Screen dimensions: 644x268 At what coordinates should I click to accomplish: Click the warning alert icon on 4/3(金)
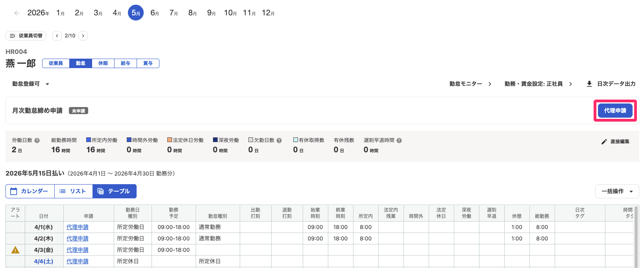[15, 250]
